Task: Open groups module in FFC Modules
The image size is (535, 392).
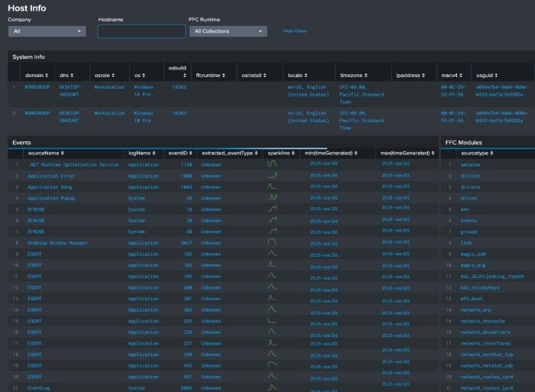Action: click(469, 232)
